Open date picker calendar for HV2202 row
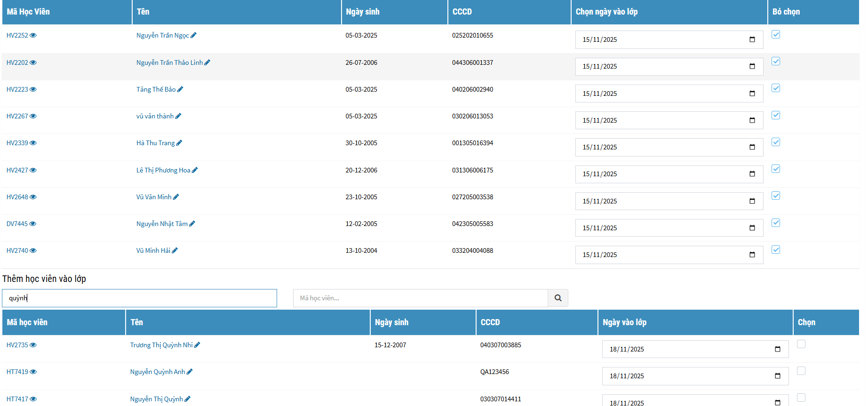 click(752, 66)
